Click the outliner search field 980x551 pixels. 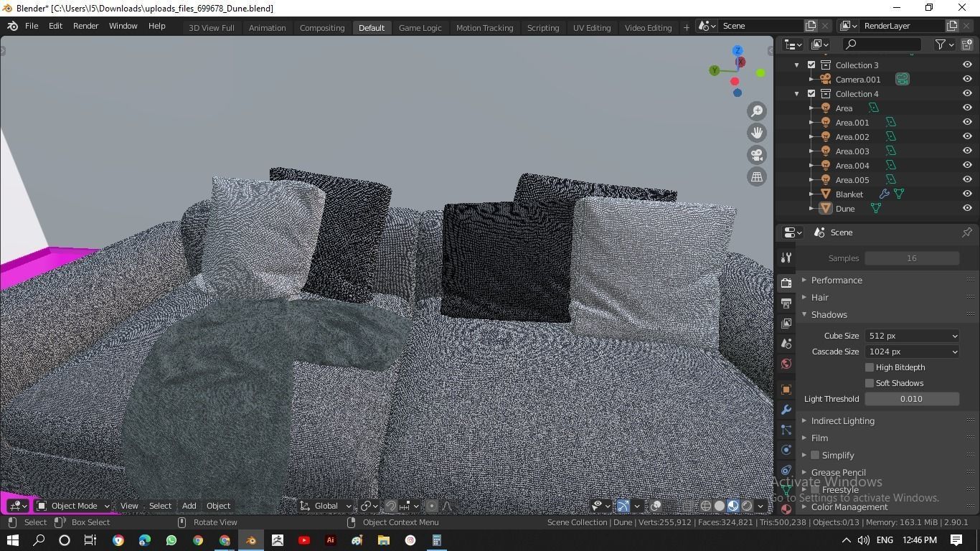coord(882,44)
